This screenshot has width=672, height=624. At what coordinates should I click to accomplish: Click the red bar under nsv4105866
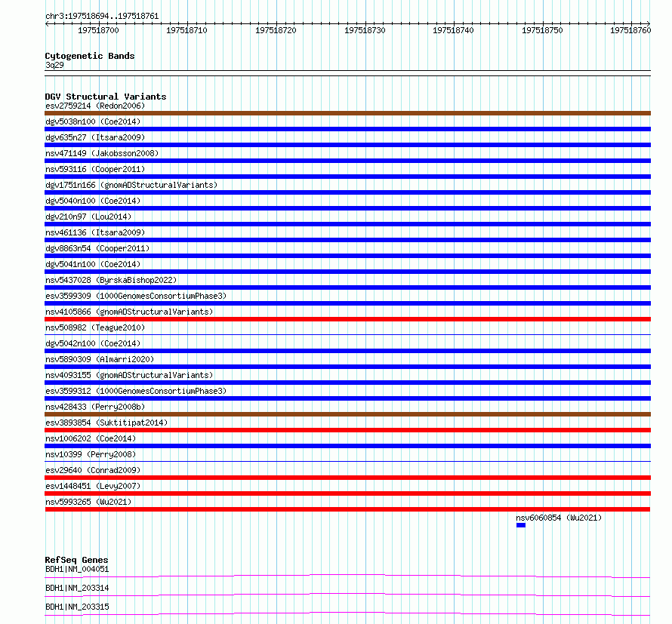(x=347, y=319)
